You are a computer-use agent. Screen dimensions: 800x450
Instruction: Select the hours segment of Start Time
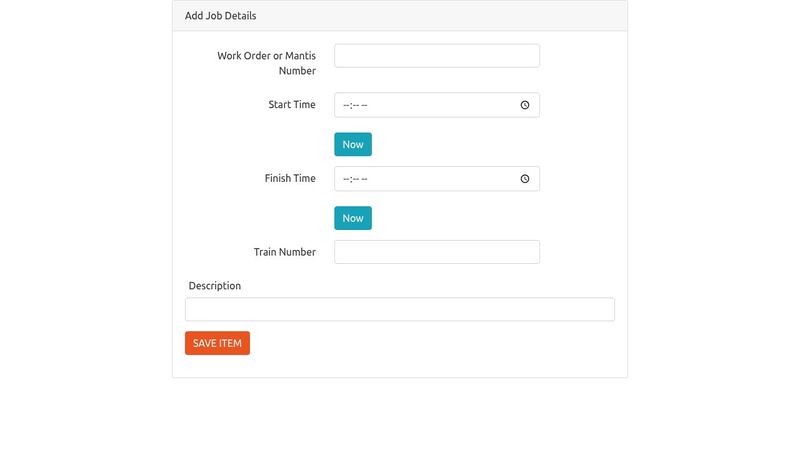pos(346,105)
